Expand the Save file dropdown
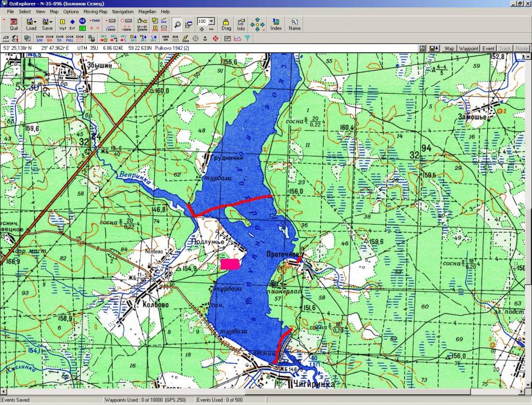Image resolution: width=532 pixels, height=405 pixels. click(x=51, y=21)
